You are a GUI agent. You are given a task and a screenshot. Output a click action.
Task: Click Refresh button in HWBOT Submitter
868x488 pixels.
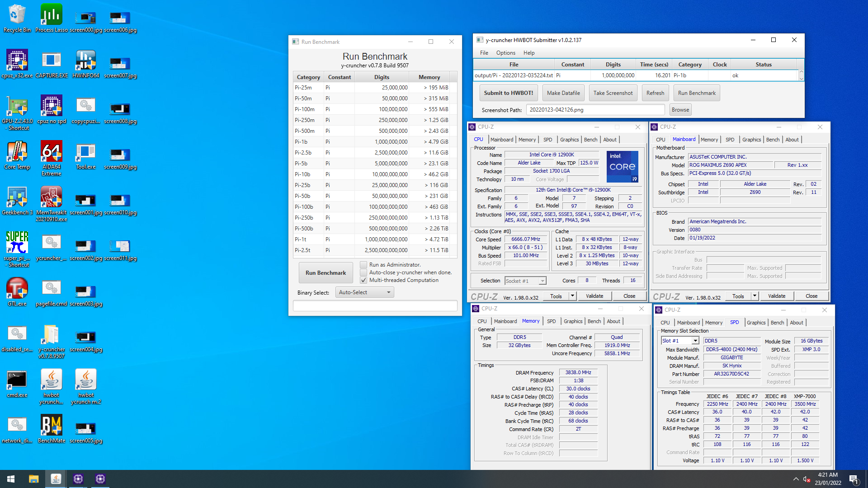pos(655,93)
